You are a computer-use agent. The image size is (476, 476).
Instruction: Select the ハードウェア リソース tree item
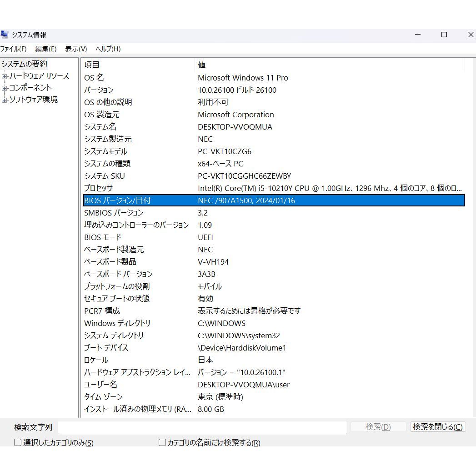(39, 76)
